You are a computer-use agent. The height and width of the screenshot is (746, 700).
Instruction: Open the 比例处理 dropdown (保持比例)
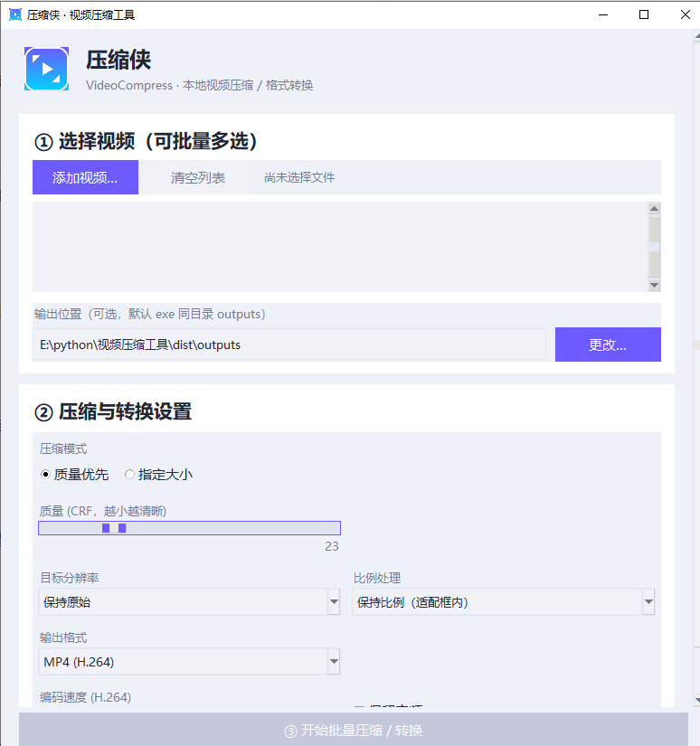coord(504,602)
